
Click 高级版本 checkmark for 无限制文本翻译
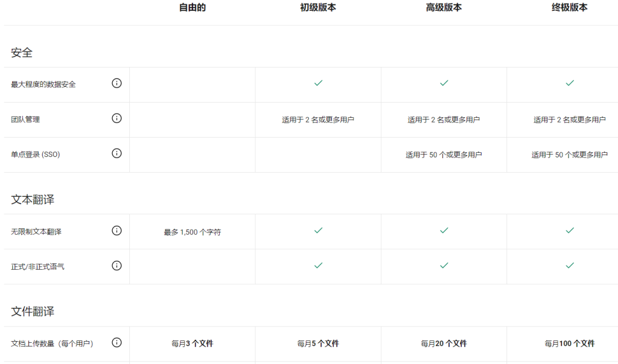(x=444, y=231)
